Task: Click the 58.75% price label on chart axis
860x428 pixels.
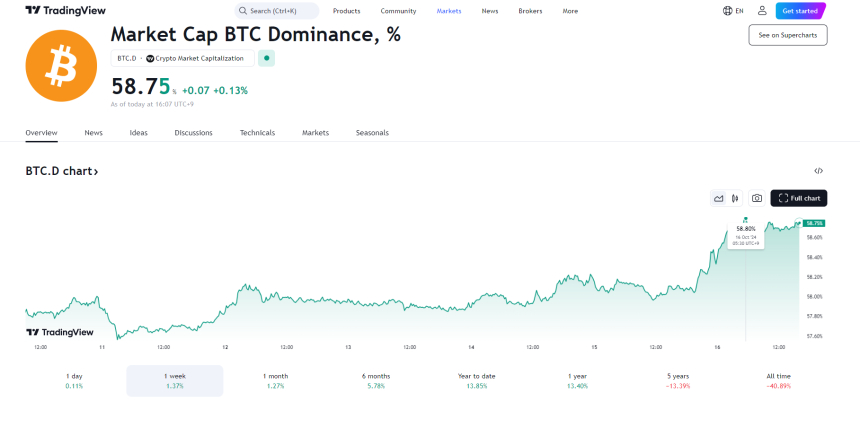Action: (x=813, y=223)
